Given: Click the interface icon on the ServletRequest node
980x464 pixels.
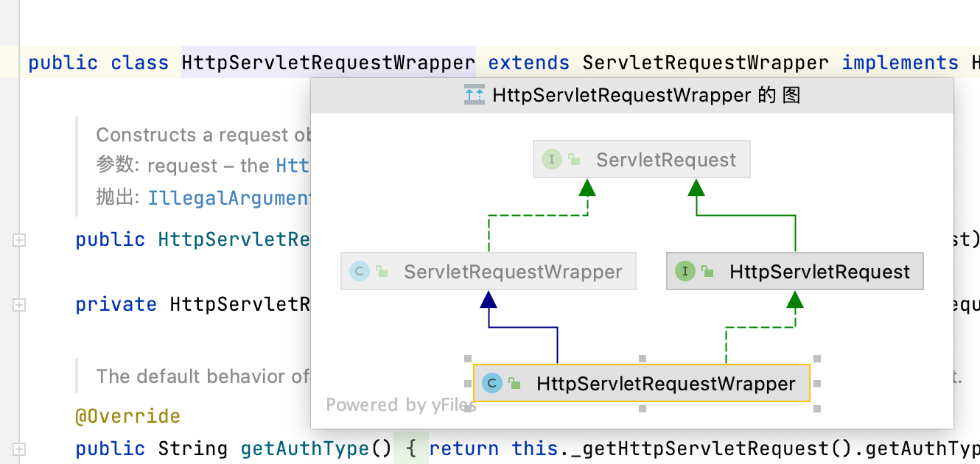Looking at the screenshot, I should pos(551,160).
